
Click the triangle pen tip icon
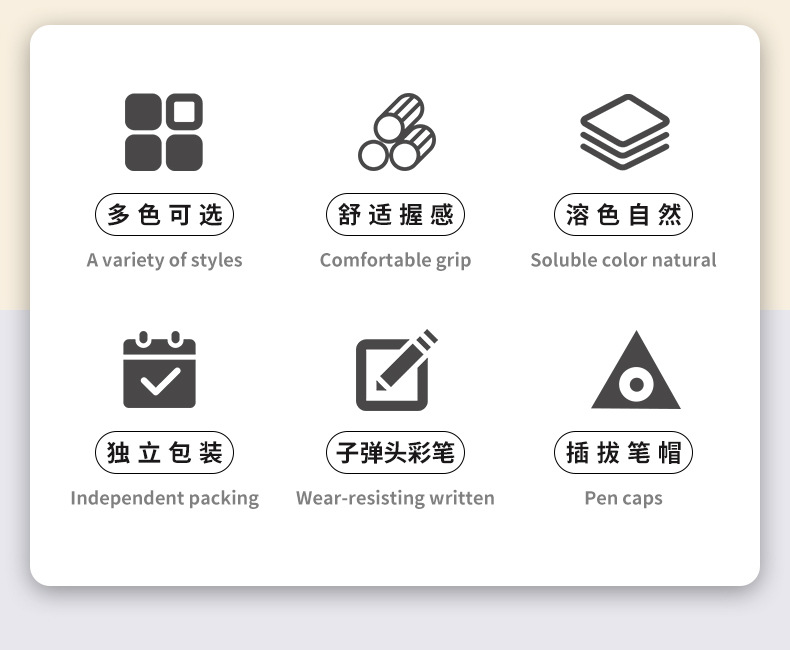click(x=636, y=369)
